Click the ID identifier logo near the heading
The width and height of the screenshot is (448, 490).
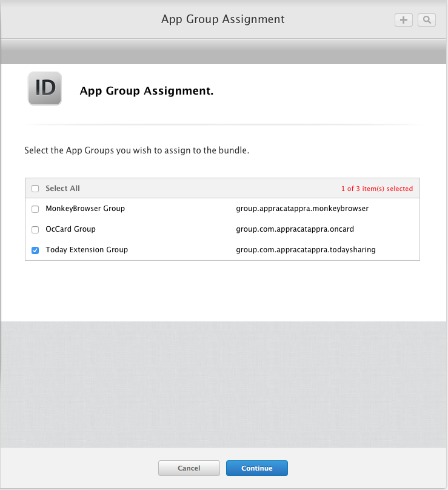pos(44,88)
